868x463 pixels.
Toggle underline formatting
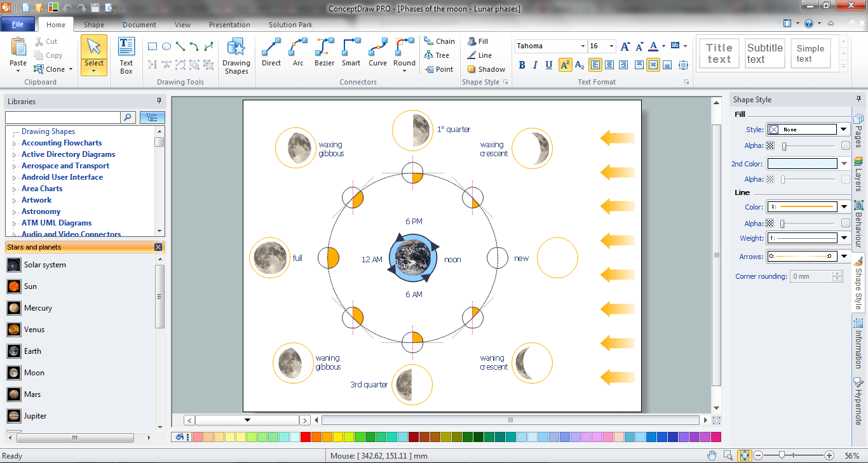tap(548, 65)
